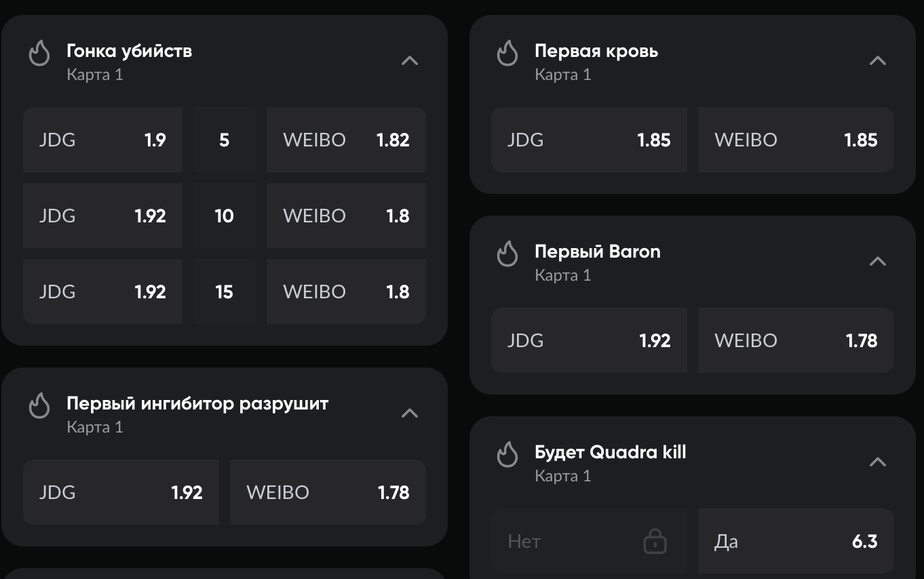Click flame icon beside Гонка убийств
The image size is (924, 579).
point(39,53)
